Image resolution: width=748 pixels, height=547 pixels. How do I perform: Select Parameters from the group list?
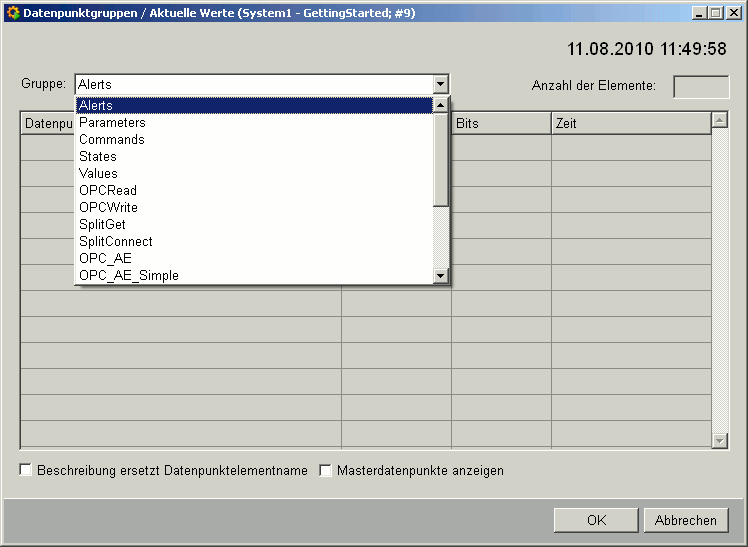pos(112,123)
